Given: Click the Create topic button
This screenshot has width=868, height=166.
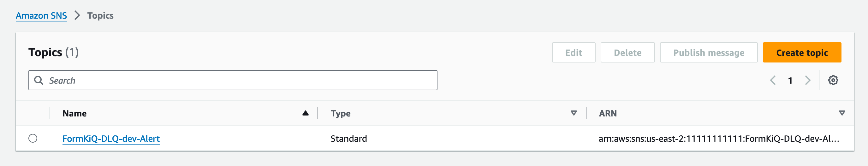Looking at the screenshot, I should 802,52.
